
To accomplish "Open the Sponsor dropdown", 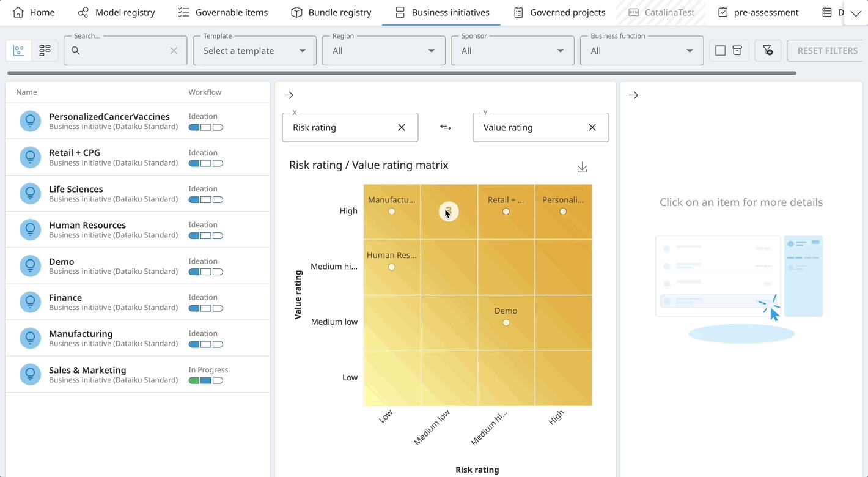I will (560, 50).
